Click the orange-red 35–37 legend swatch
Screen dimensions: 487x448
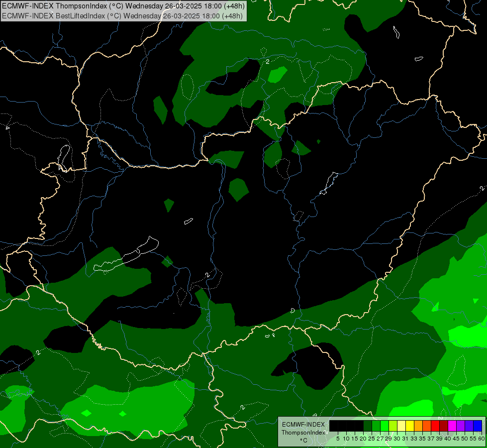[x=427, y=426]
